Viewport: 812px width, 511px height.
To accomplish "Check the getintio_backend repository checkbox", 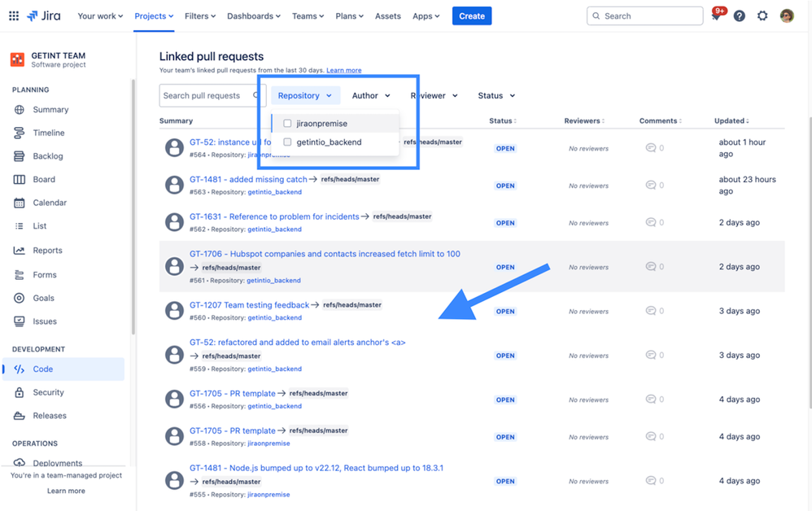I will pyautogui.click(x=287, y=142).
